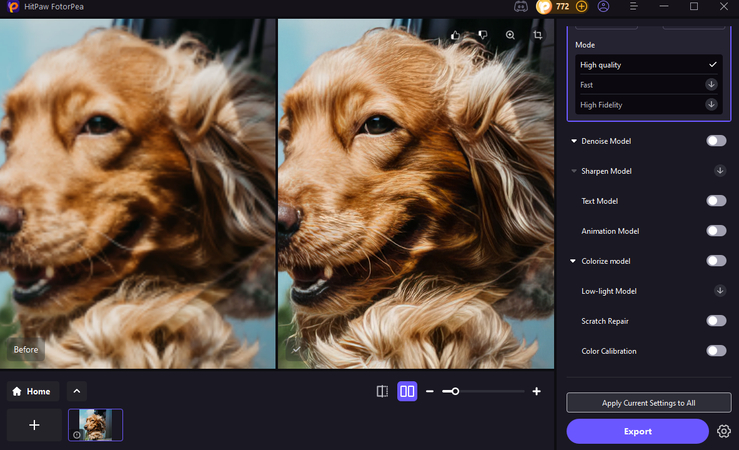Enable the Scratch Repair toggle
This screenshot has height=450, width=739.
[715, 321]
